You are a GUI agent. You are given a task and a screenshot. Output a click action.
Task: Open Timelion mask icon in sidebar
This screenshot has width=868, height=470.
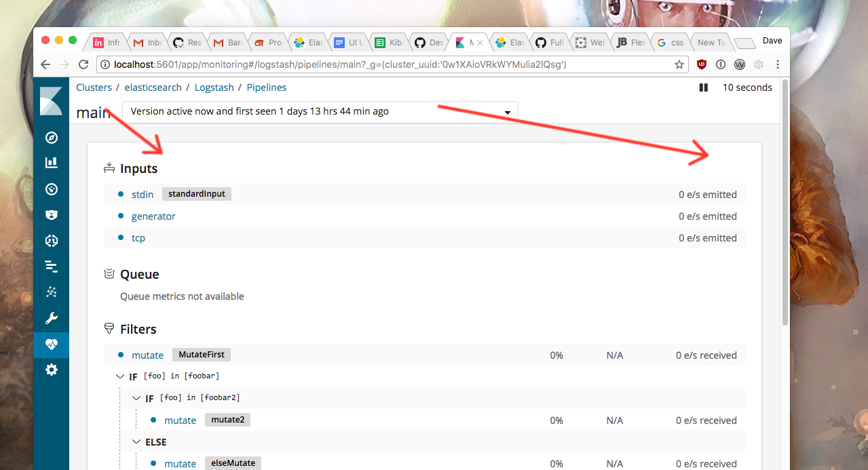pos(52,215)
